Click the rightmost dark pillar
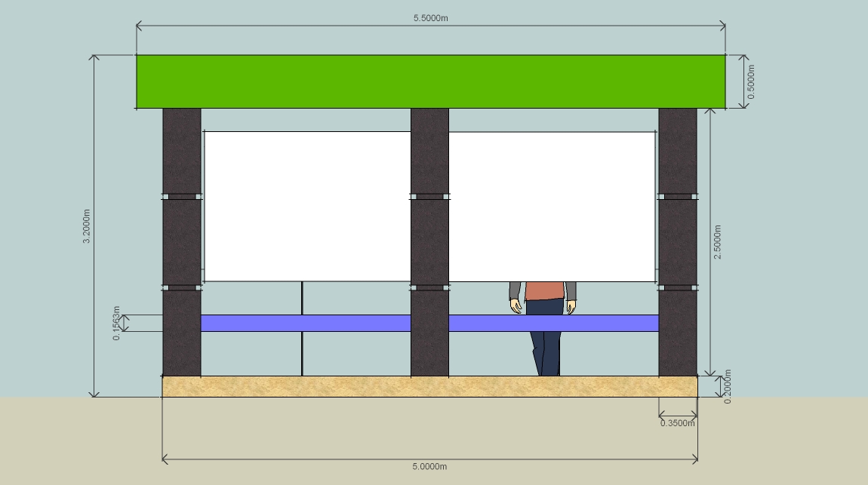 [x=677, y=241]
